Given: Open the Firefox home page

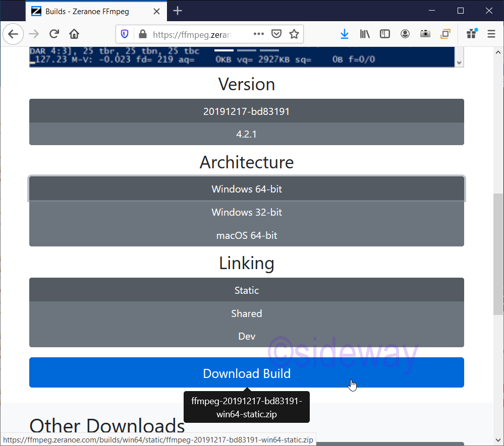Looking at the screenshot, I should click(x=74, y=34).
